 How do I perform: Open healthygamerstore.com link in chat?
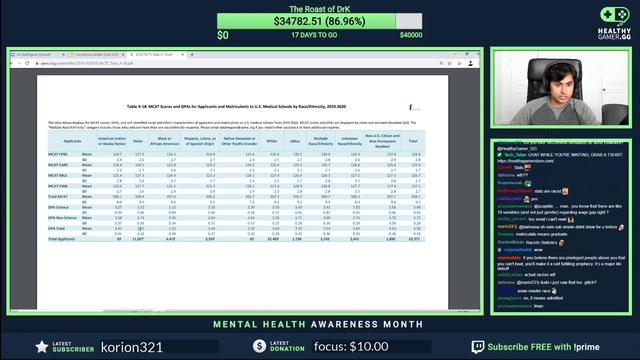525,161
